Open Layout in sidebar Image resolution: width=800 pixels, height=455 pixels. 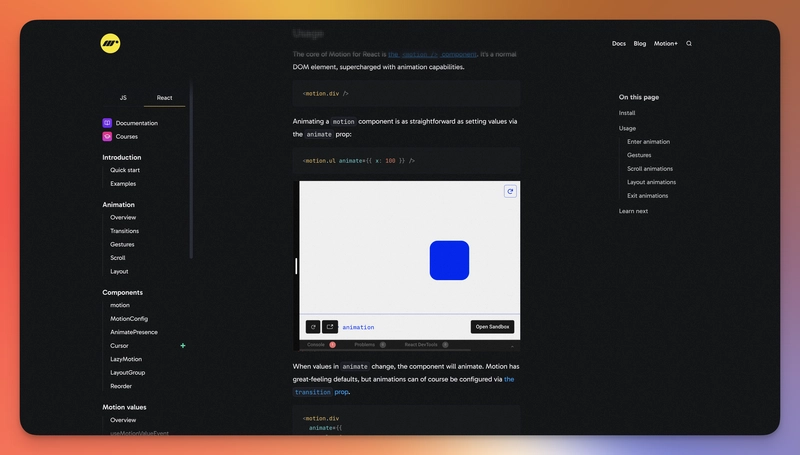(x=119, y=271)
